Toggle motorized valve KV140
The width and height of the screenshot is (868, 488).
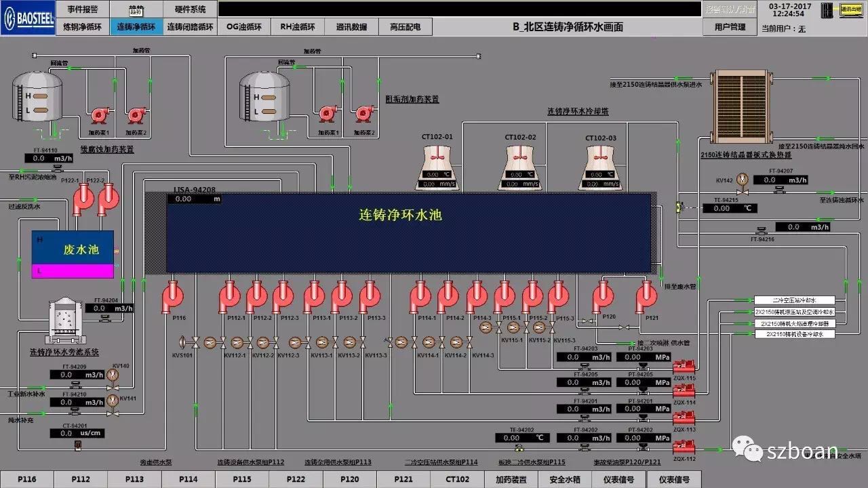(113, 374)
